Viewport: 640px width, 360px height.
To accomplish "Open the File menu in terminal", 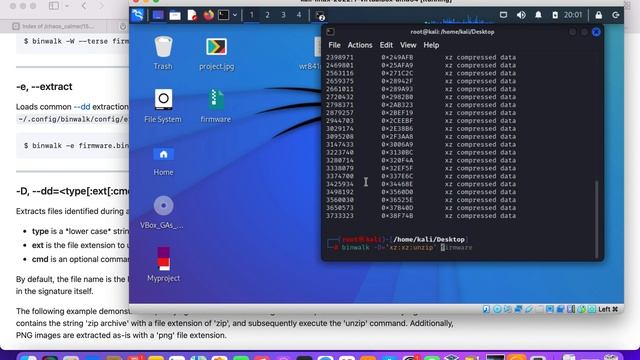I will [x=334, y=45].
